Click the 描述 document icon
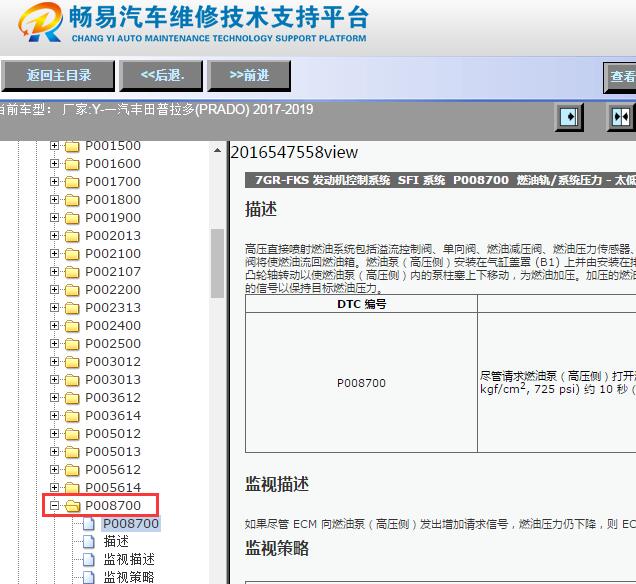 coord(89,541)
